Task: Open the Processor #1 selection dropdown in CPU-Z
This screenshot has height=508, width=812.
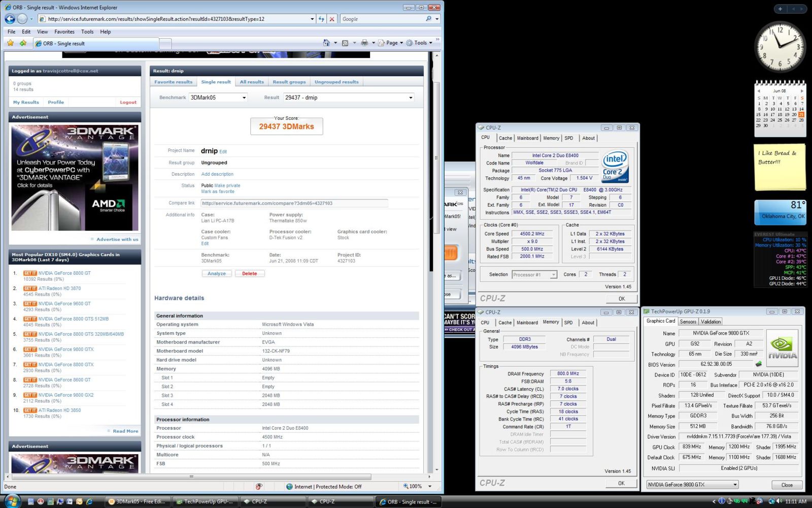Action: pos(534,275)
